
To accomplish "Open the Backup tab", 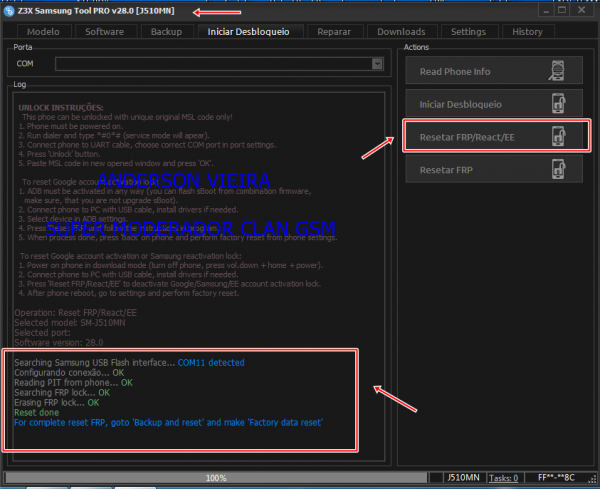I will click(166, 31).
